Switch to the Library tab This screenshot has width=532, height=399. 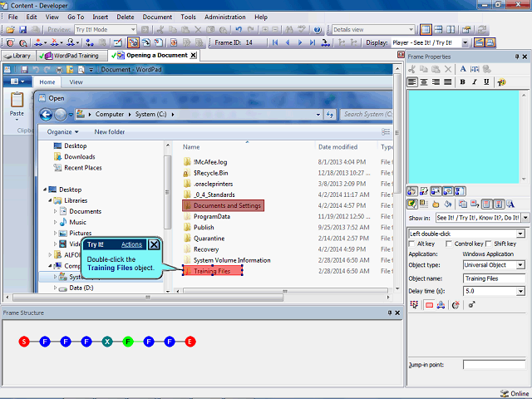17,56
